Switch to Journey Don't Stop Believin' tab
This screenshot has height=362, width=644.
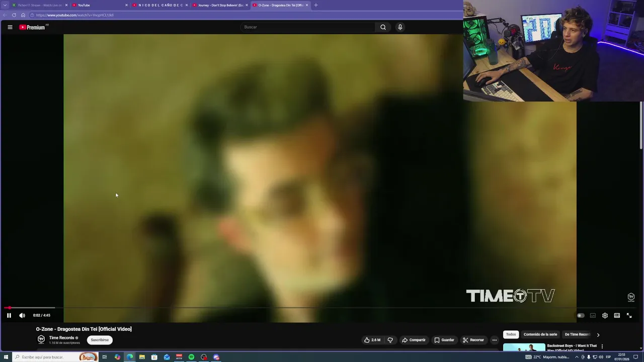tap(220, 5)
